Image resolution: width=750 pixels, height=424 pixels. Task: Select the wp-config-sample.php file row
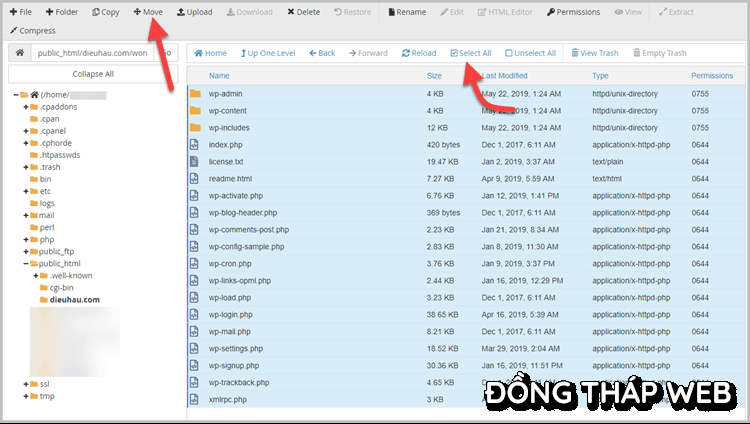[246, 246]
